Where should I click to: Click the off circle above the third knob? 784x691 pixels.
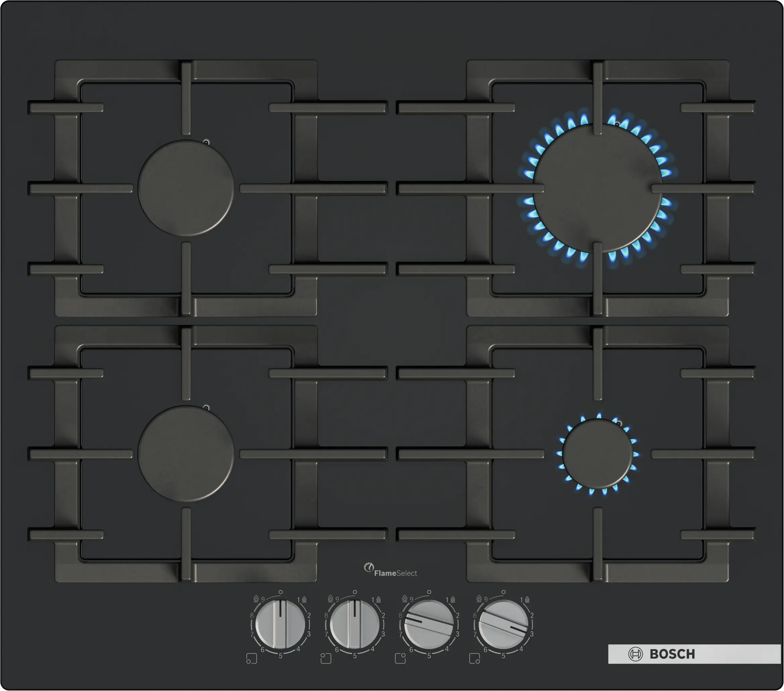coord(429,592)
